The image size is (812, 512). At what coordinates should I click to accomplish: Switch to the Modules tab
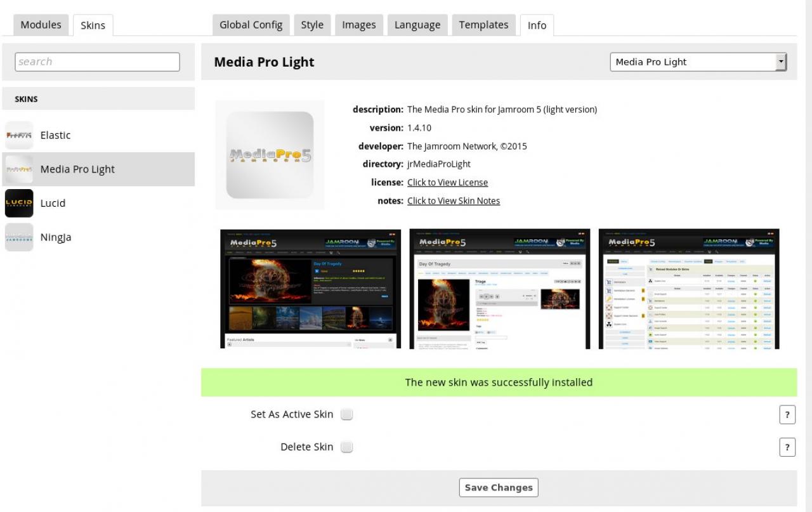(41, 25)
